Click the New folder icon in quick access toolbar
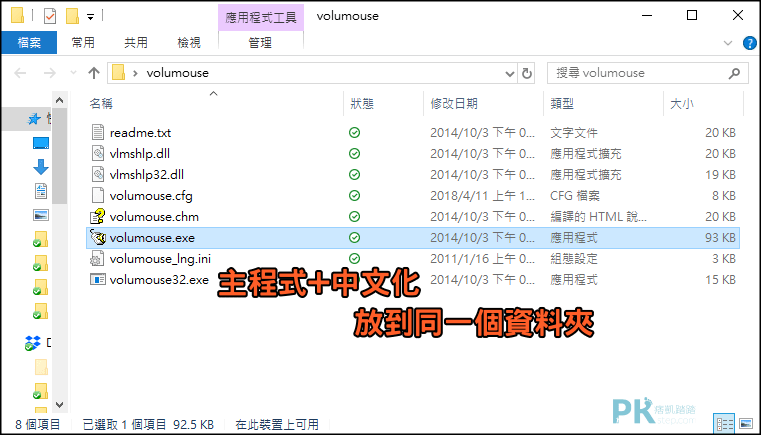 point(72,16)
